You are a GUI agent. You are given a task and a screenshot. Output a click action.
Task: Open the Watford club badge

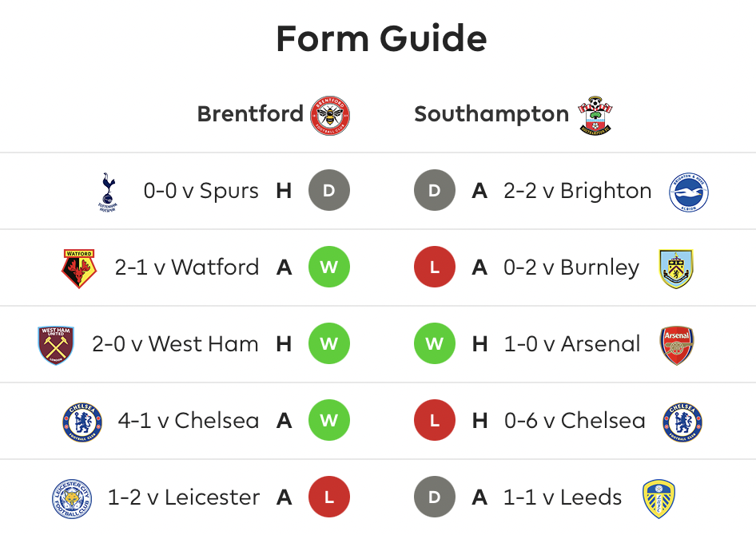[x=79, y=268]
